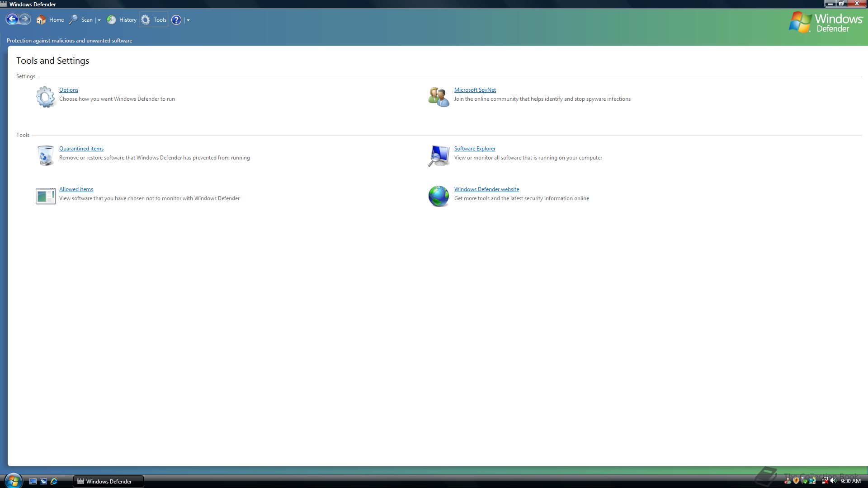Open the Options link

click(x=69, y=90)
